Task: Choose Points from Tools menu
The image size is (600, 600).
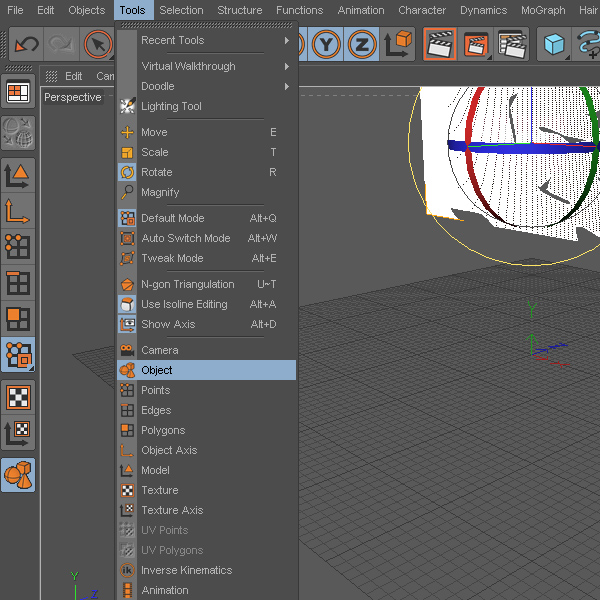Action: click(x=207, y=390)
